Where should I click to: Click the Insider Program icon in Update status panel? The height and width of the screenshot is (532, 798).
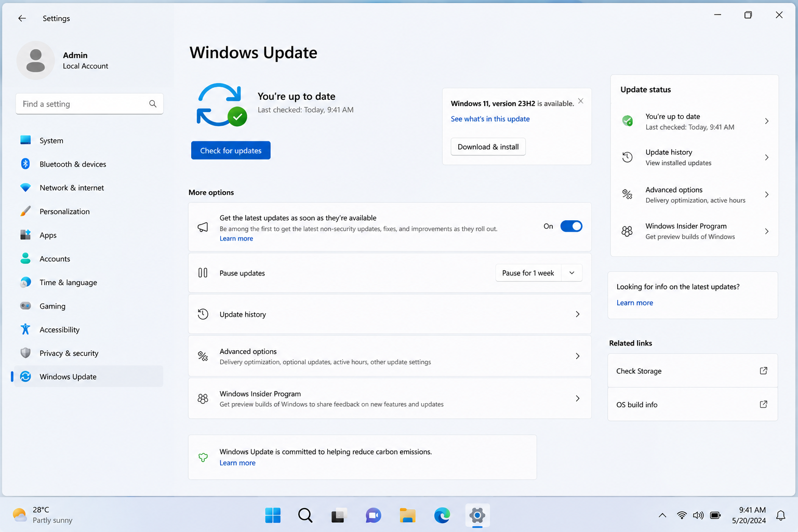[628, 231]
